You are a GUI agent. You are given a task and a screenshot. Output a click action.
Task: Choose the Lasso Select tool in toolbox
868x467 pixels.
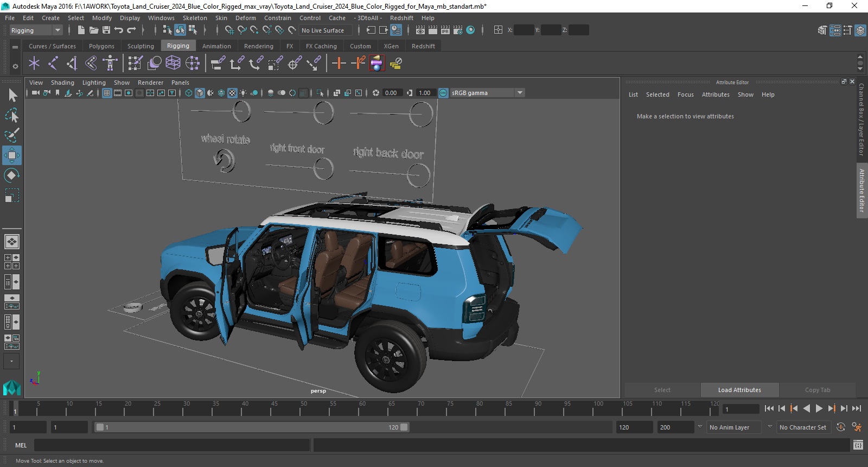tap(12, 115)
